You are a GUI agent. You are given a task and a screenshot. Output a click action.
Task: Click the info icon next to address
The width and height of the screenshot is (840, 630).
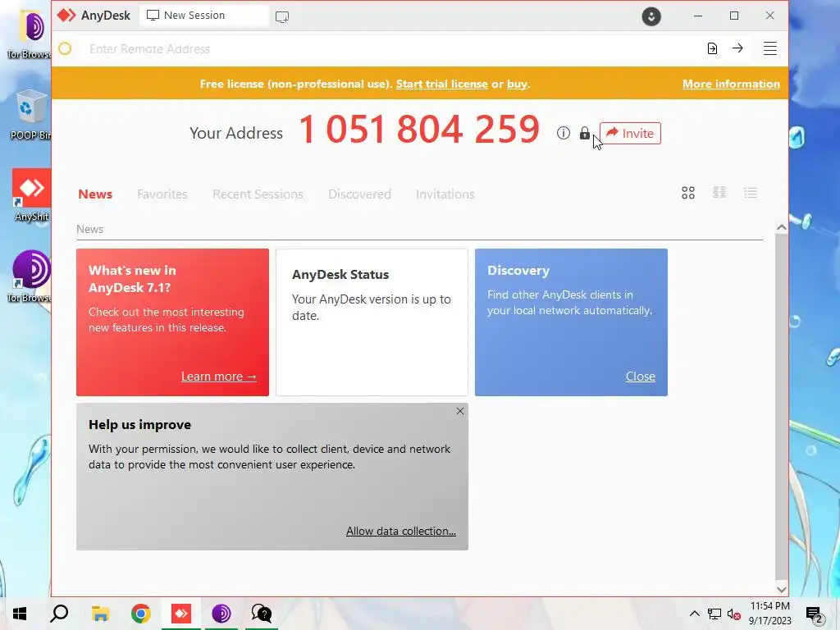563,133
